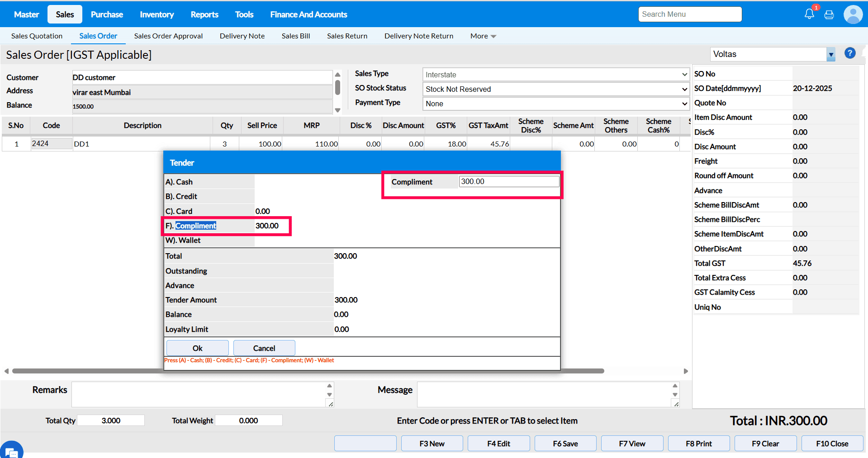Open the Inventory menu
This screenshot has width=868, height=458.
click(157, 14)
